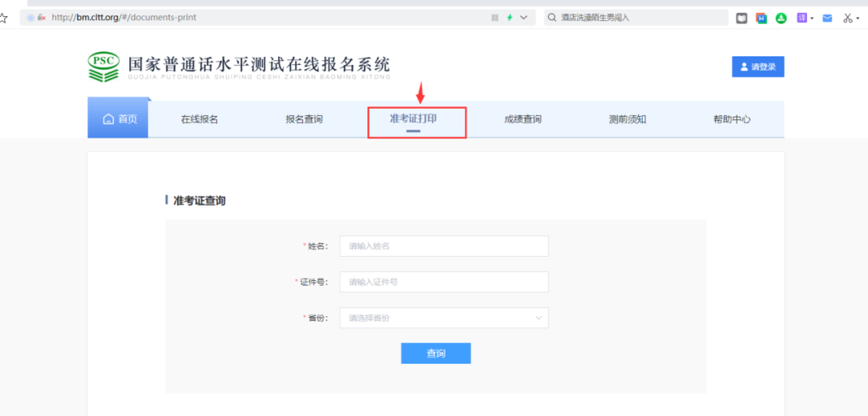Click the PSC site logo
This screenshot has width=868, height=416.
pyautogui.click(x=104, y=67)
